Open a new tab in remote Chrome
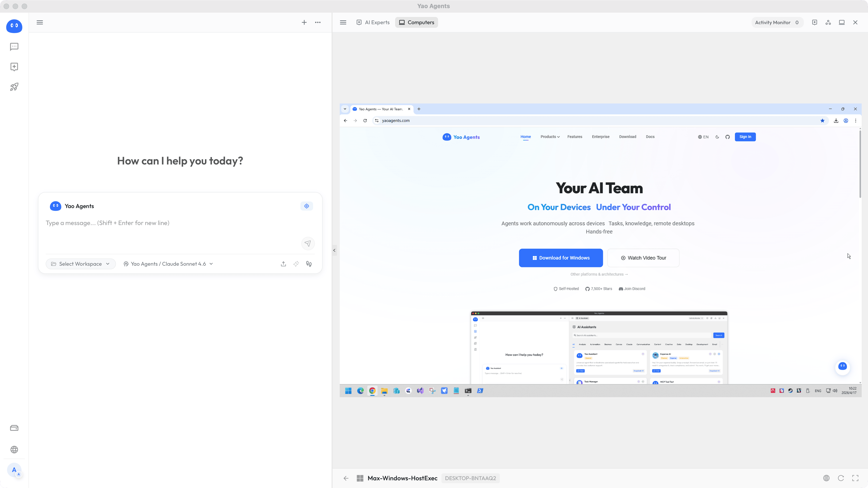Image resolution: width=868 pixels, height=488 pixels. 419,109
